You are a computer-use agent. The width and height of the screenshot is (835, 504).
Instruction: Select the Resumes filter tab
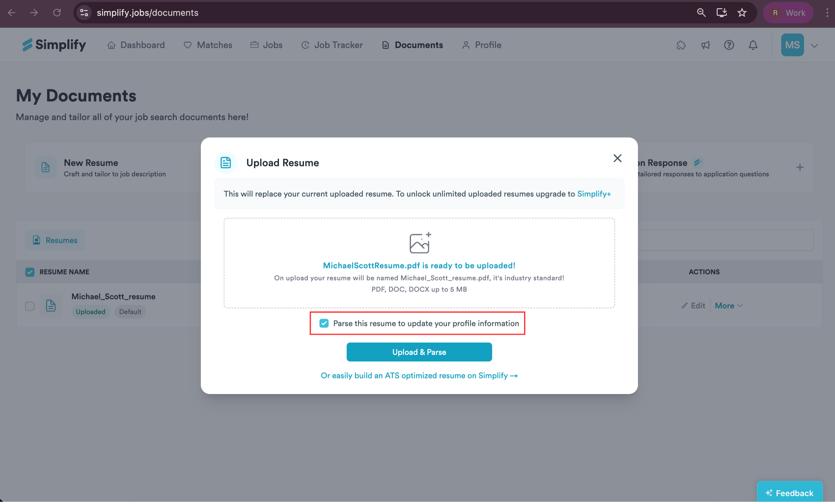tap(54, 240)
